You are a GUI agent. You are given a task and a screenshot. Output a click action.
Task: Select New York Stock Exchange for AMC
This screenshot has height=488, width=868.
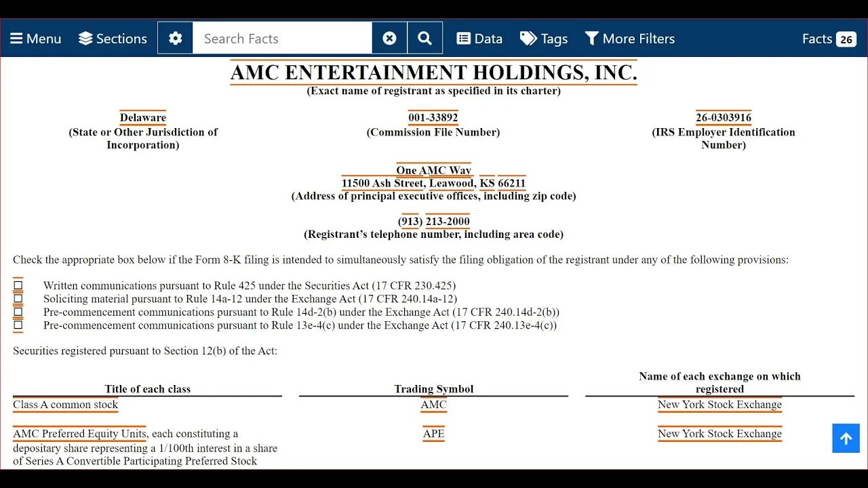719,405
